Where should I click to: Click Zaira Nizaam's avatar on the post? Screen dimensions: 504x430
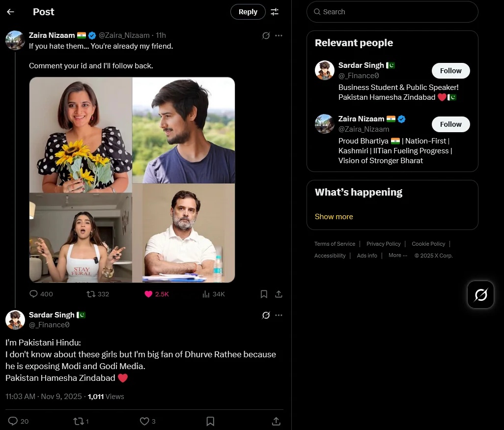[15, 40]
